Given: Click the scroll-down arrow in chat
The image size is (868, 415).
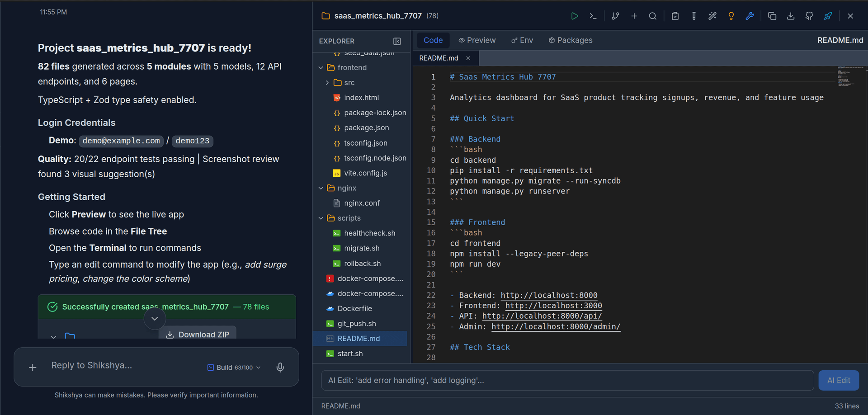Looking at the screenshot, I should [155, 318].
